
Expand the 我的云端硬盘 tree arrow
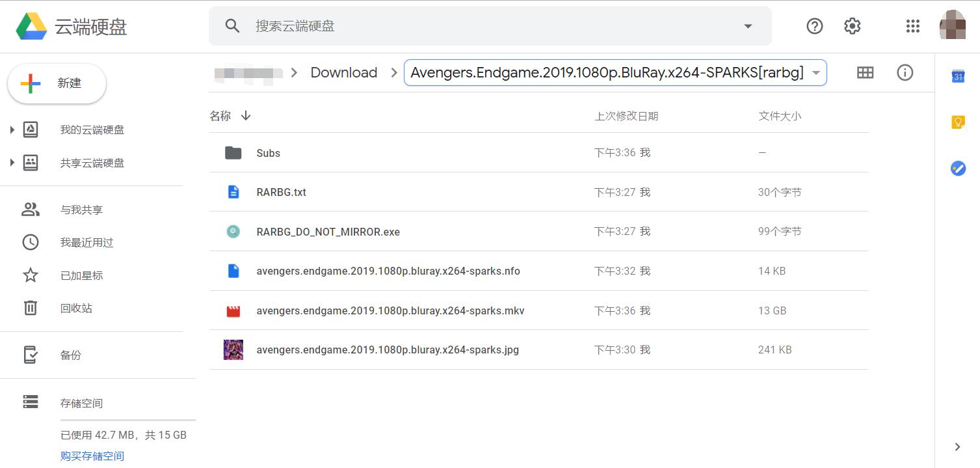point(12,130)
